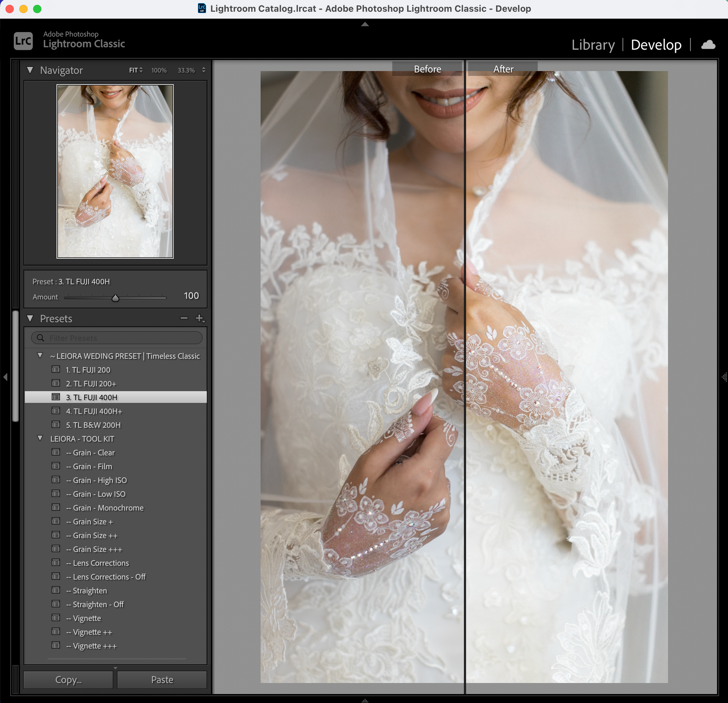Click the minus icon in Presets header
Screen dimensions: 728x703
click(x=184, y=318)
